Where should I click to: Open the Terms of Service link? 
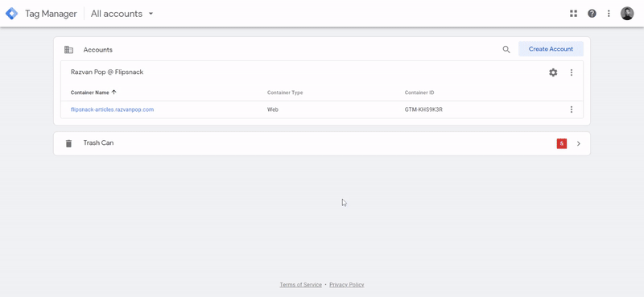pos(300,285)
